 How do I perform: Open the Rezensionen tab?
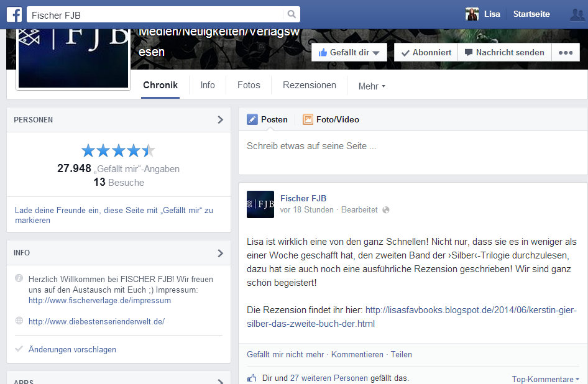tap(310, 85)
